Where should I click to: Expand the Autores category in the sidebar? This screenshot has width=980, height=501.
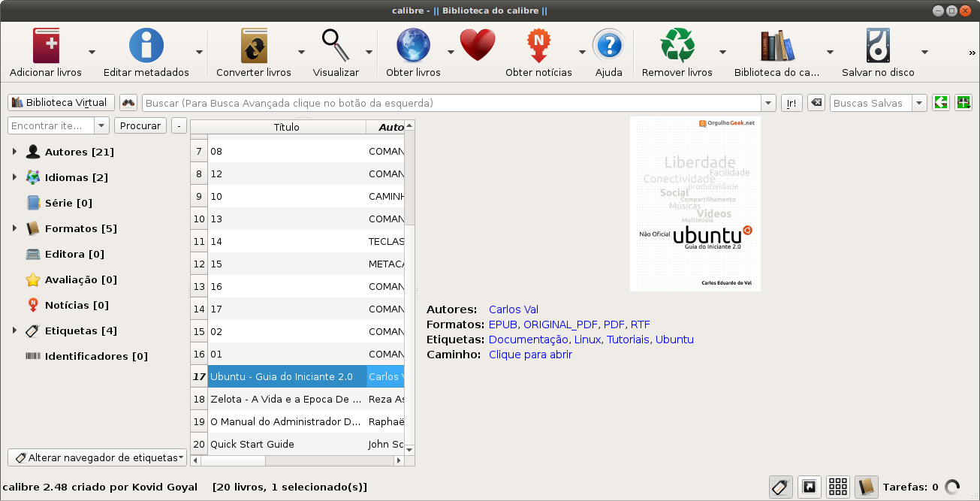(13, 151)
